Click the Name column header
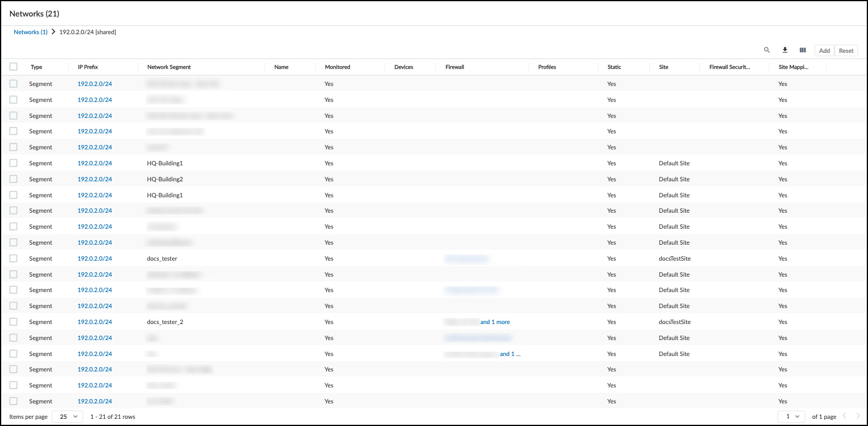 [281, 67]
